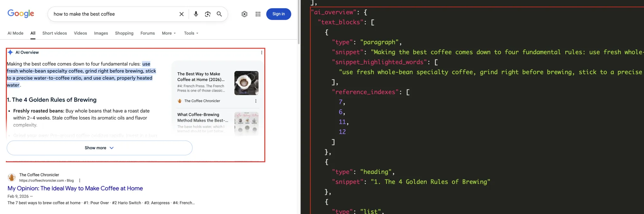Viewport: 644px width, 214px height.
Task: Start voice search with microphone icon
Action: tap(196, 14)
